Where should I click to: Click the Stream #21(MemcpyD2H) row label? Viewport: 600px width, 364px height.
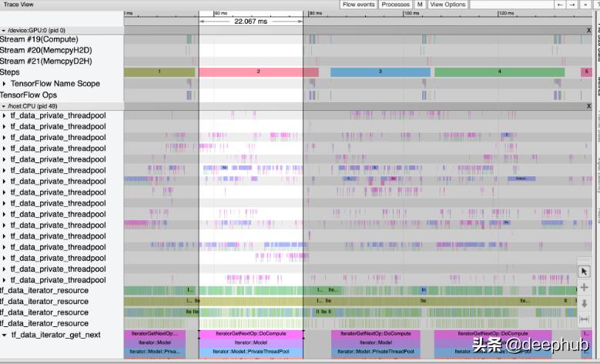click(x=46, y=61)
